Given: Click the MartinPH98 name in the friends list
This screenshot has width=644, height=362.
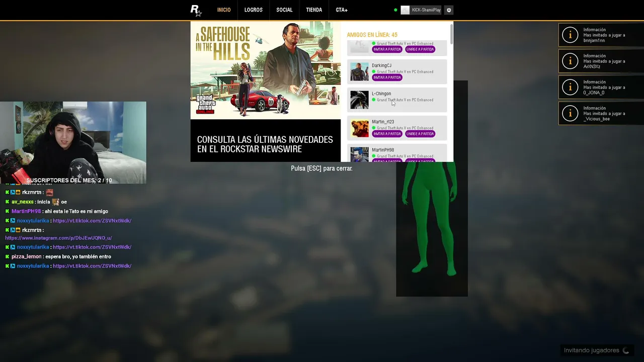Looking at the screenshot, I should click(383, 150).
